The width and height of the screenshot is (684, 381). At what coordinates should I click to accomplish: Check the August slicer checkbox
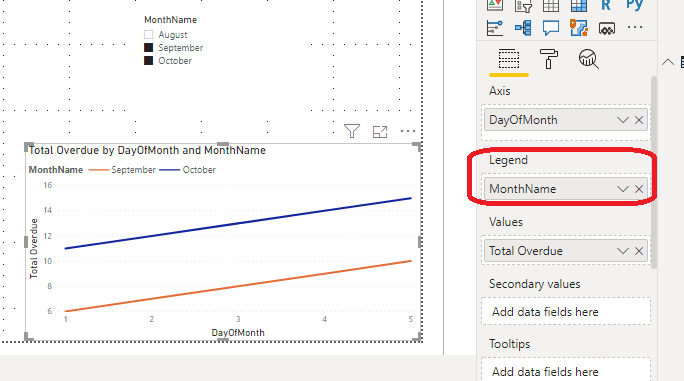pos(149,34)
